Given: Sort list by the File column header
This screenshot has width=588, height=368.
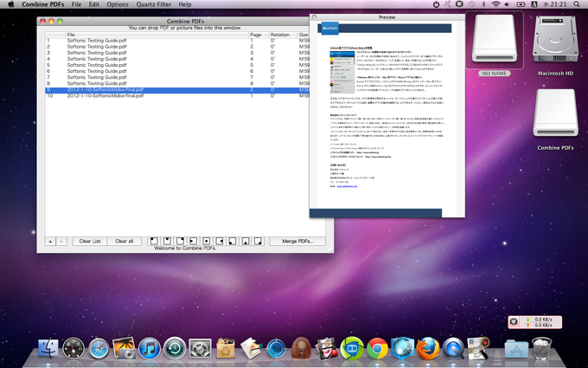Looking at the screenshot, I should coord(157,35).
